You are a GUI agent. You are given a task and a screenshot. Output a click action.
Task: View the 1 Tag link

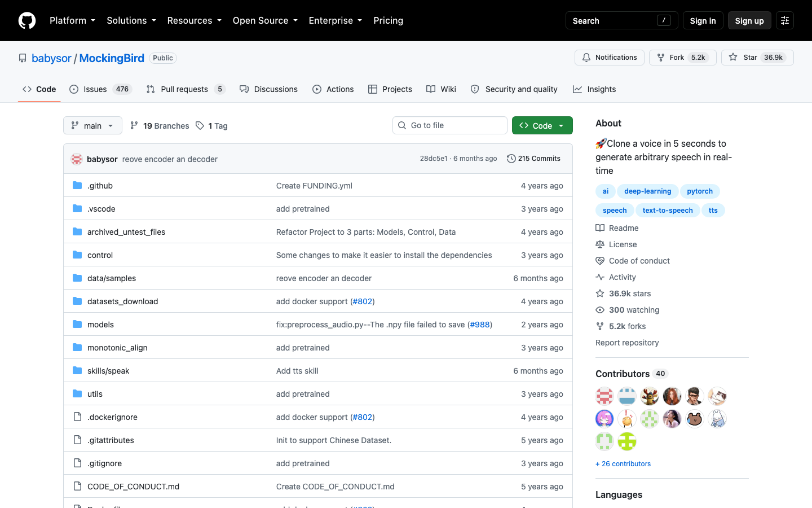211,126
